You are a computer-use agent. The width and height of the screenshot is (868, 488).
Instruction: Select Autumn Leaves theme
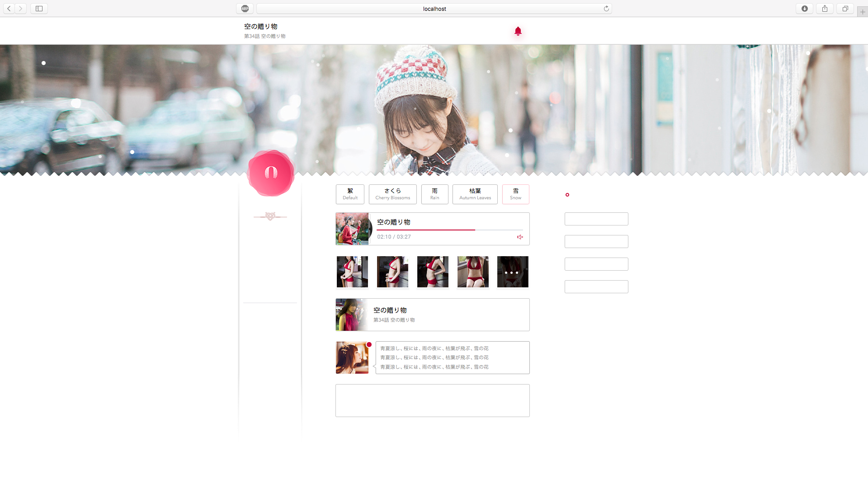coord(475,194)
